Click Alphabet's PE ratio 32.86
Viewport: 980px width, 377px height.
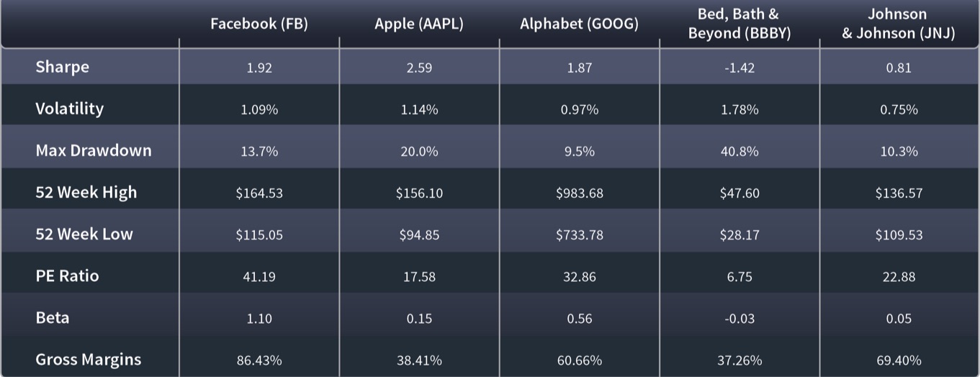(x=579, y=277)
